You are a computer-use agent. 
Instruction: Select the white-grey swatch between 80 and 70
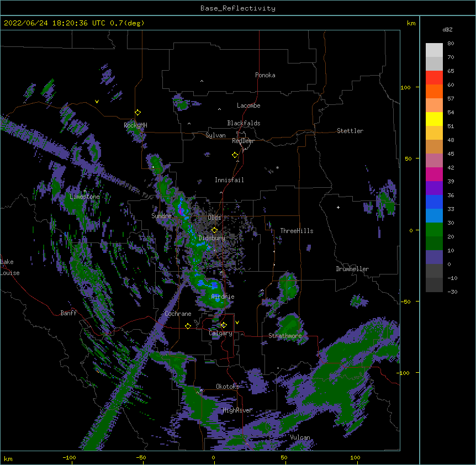(434, 50)
